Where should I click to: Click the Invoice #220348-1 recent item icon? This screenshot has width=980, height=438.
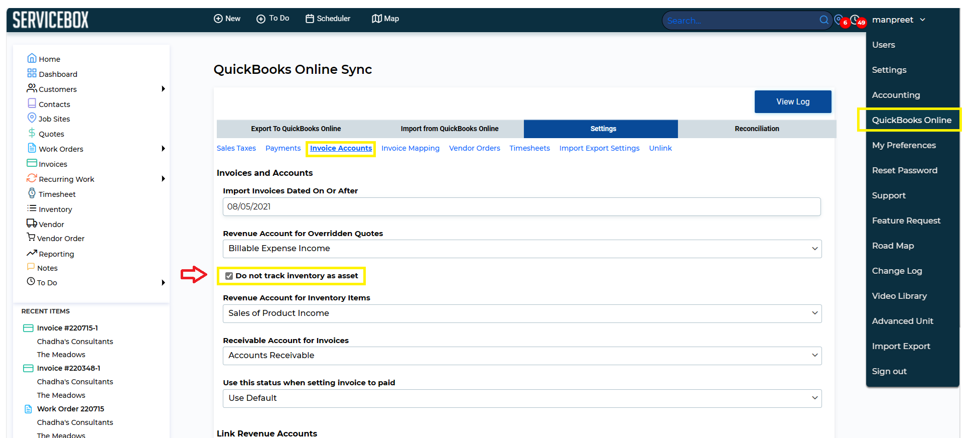(29, 368)
